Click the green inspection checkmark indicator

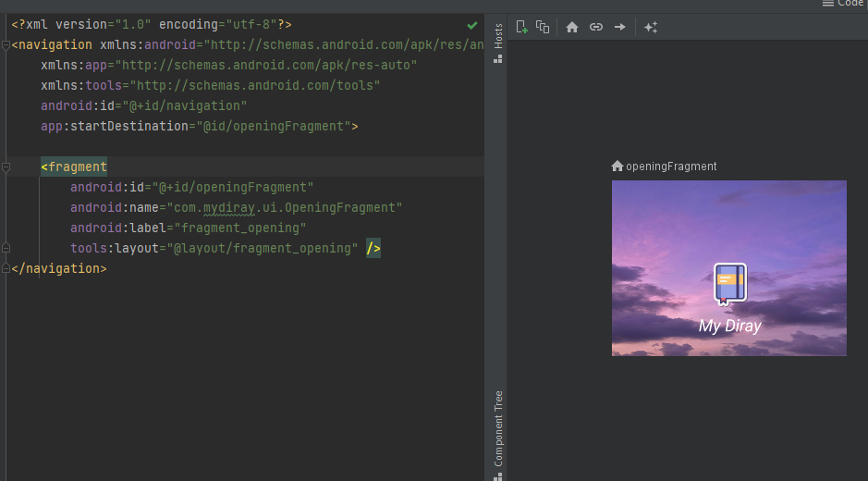point(472,25)
